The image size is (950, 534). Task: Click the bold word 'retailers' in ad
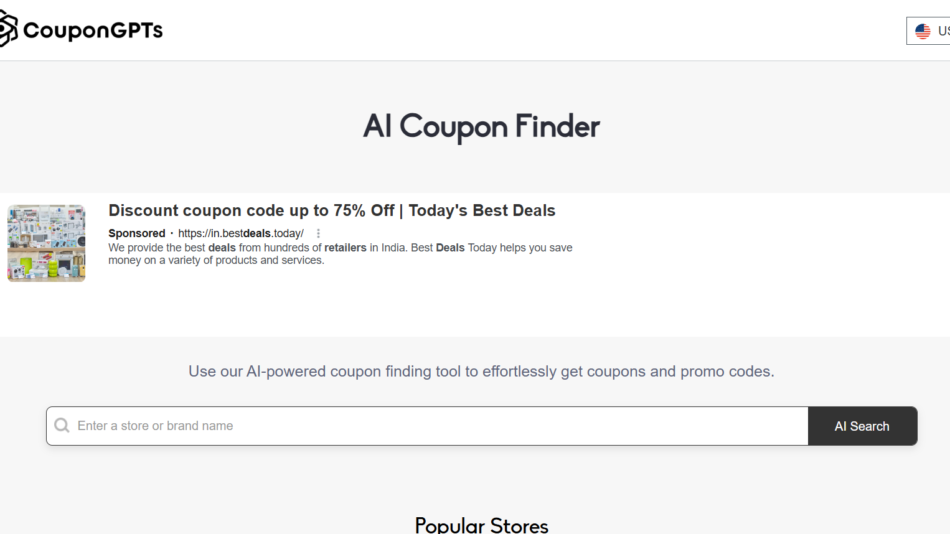click(345, 248)
